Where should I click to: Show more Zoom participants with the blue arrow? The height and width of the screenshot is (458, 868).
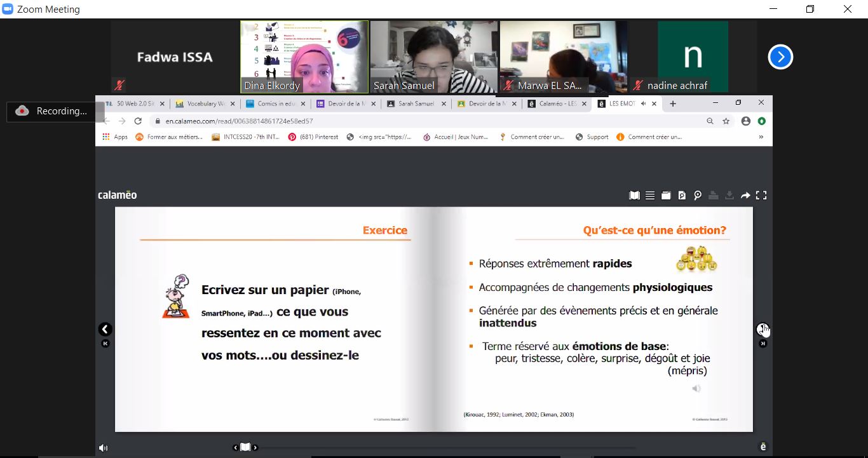pos(780,57)
